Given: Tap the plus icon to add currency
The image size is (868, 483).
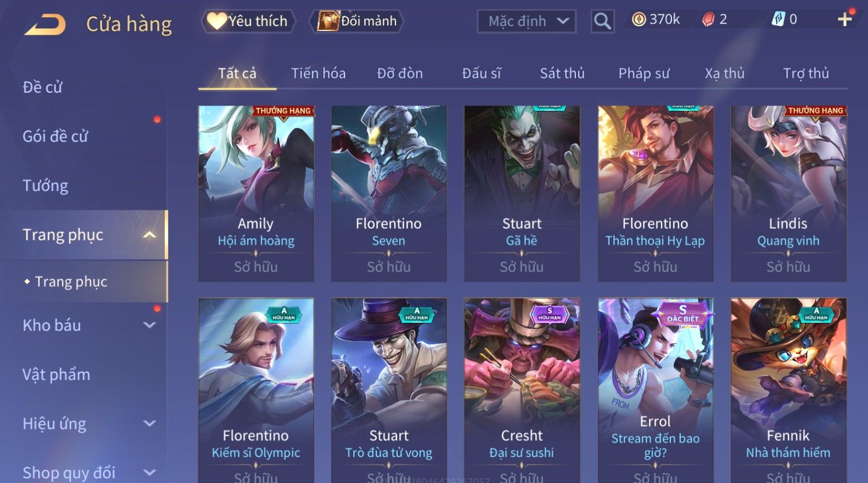Looking at the screenshot, I should [844, 20].
